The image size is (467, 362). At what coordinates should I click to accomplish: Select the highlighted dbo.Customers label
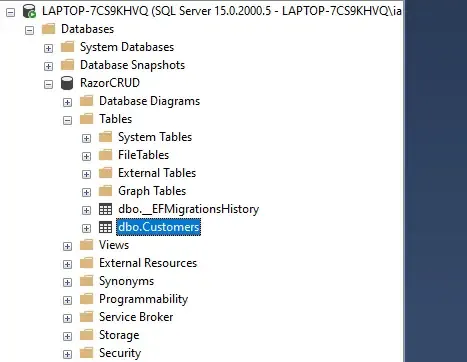click(x=159, y=227)
